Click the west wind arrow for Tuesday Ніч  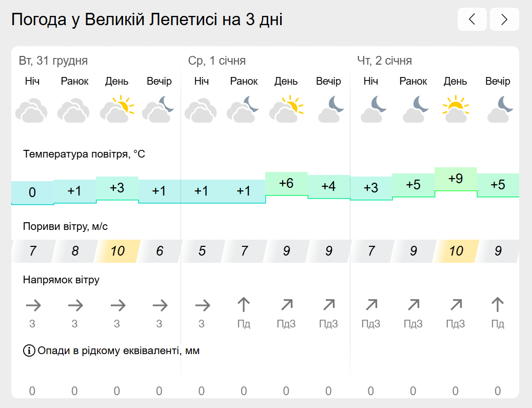coord(33,305)
